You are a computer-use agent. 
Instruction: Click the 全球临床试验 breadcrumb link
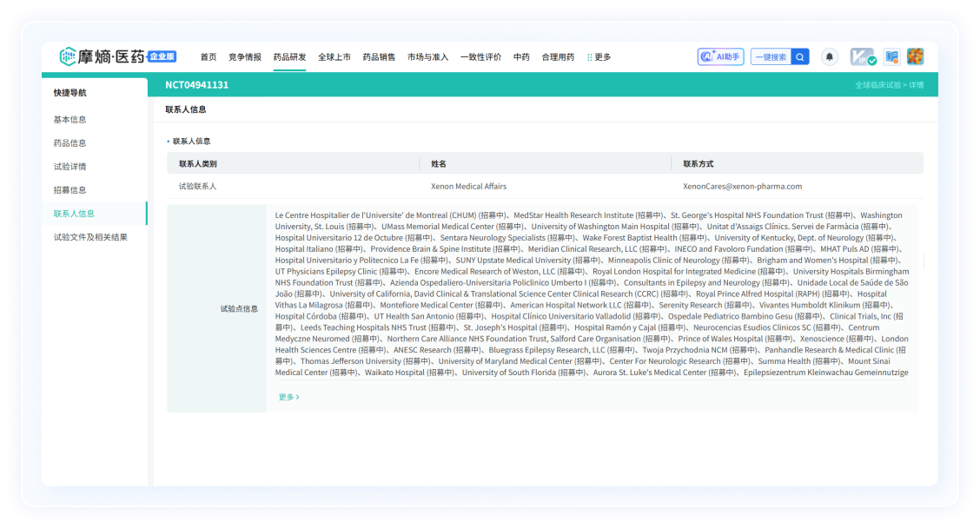pyautogui.click(x=878, y=85)
